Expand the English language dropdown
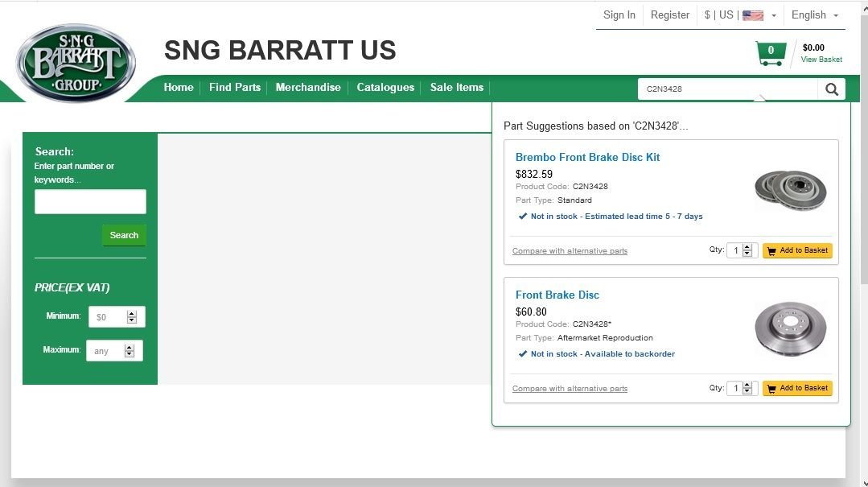868x487 pixels. (814, 15)
